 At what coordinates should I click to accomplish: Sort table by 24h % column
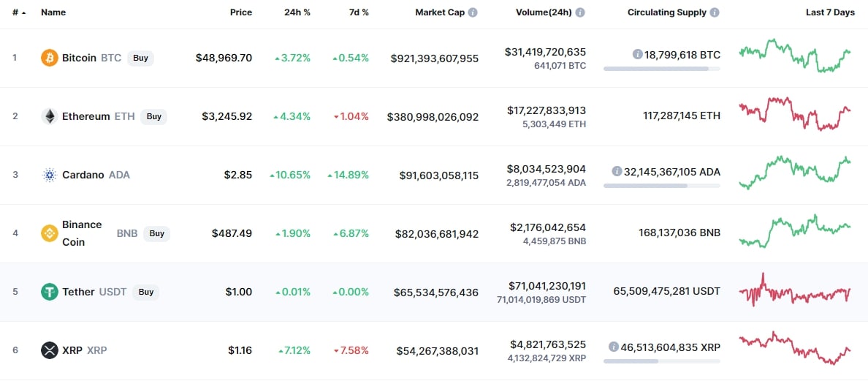tap(297, 12)
